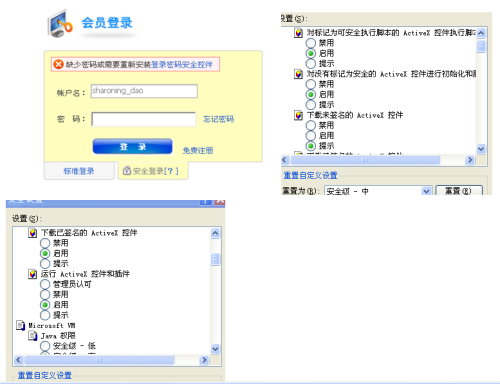
Task: Click the down arrow of upper settings list scrollbar
Action: [x=481, y=149]
